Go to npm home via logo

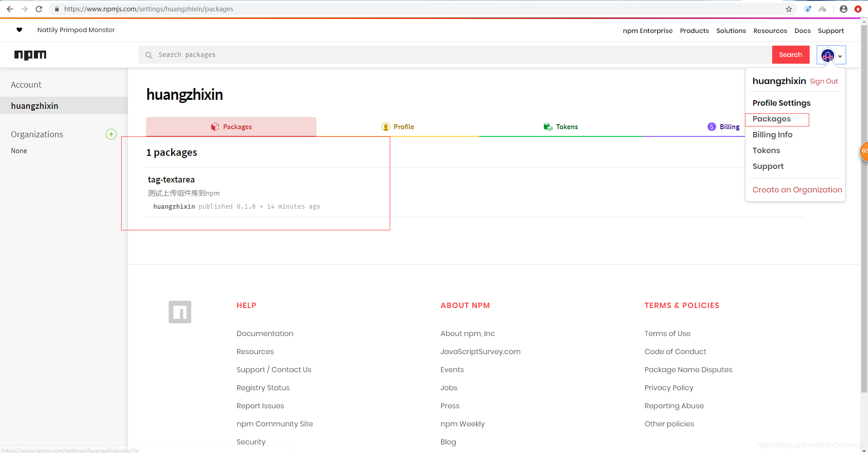tap(30, 55)
